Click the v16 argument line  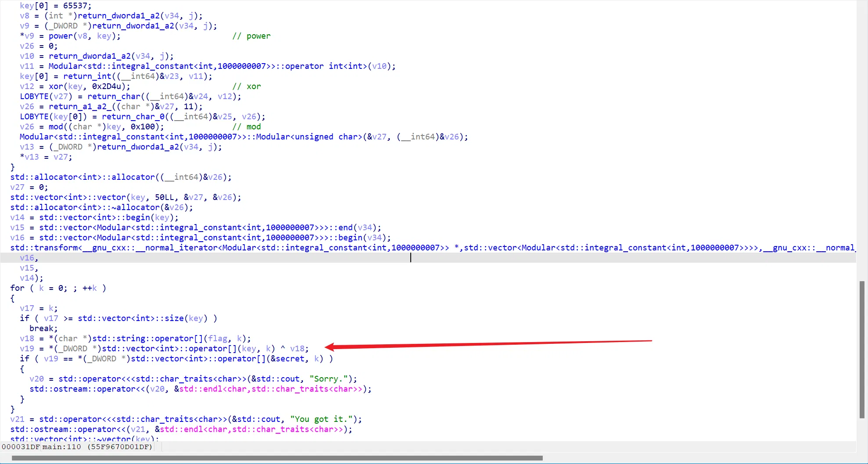(29, 258)
